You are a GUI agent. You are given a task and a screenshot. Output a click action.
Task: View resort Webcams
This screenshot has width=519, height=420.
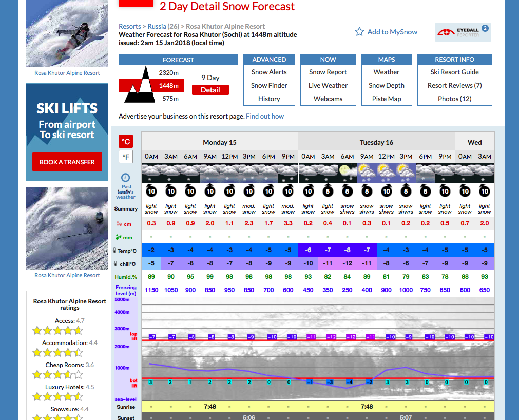[x=328, y=99]
